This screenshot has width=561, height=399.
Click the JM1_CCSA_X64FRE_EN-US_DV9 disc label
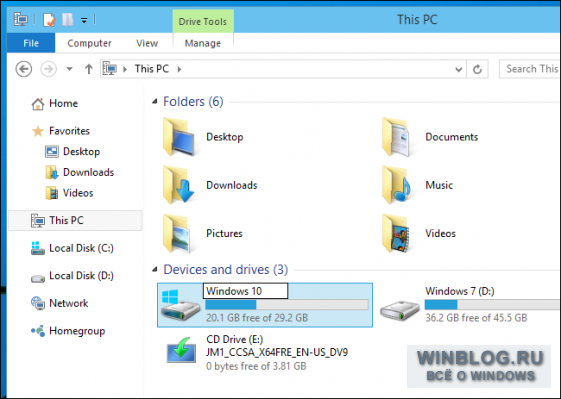tap(277, 352)
